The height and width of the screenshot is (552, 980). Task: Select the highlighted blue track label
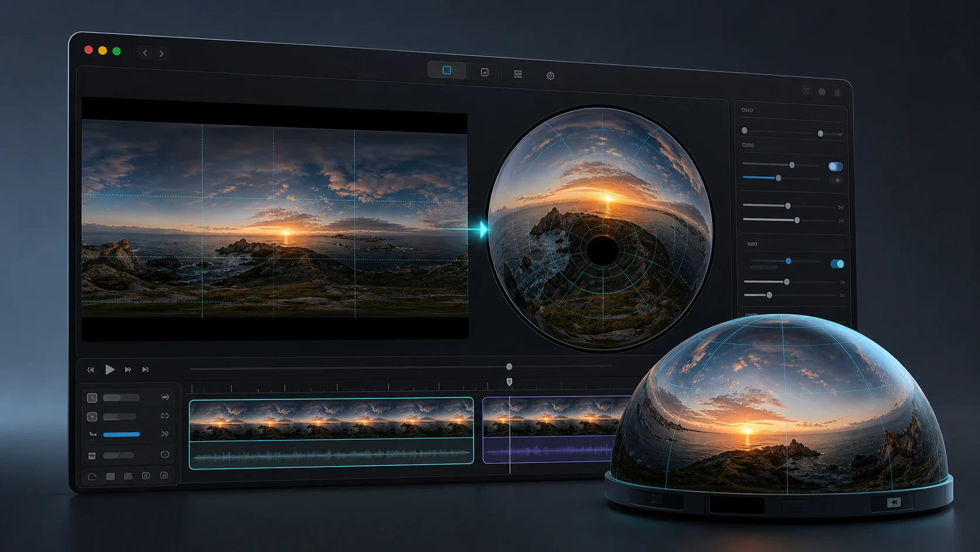click(121, 435)
